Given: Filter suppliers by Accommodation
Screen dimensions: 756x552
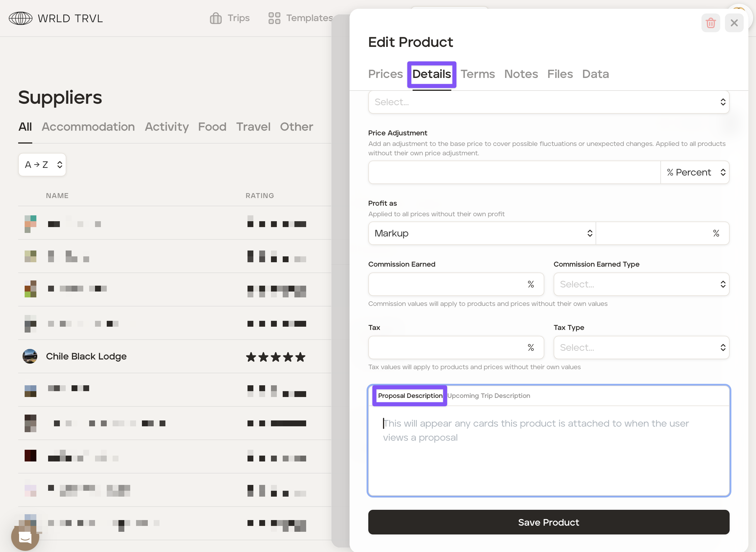Looking at the screenshot, I should 88,127.
